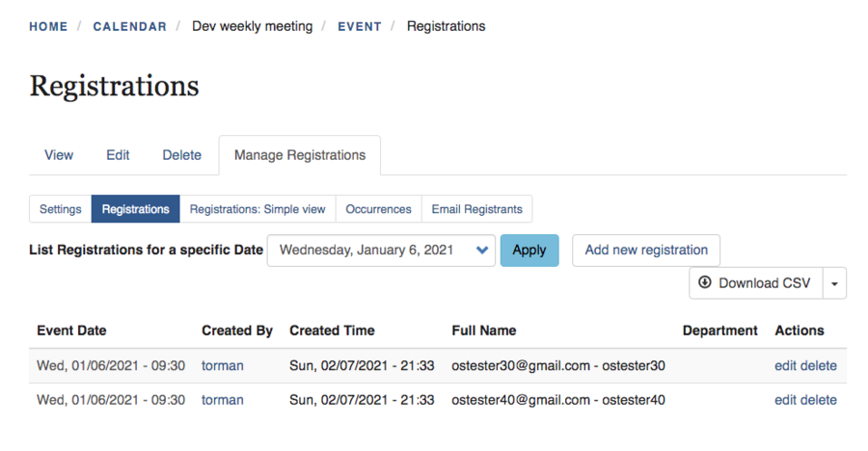Switch to the Occurrences tab
The height and width of the screenshot is (451, 868).
tap(378, 209)
